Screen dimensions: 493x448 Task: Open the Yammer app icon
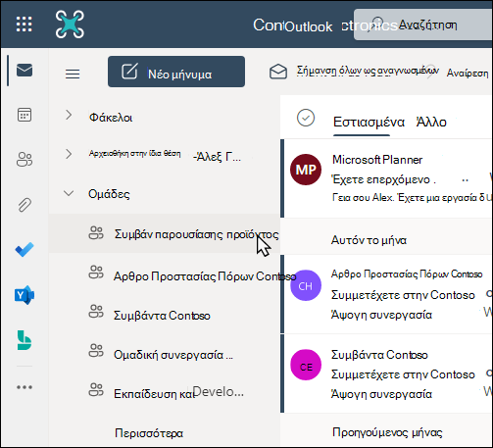pos(25,295)
